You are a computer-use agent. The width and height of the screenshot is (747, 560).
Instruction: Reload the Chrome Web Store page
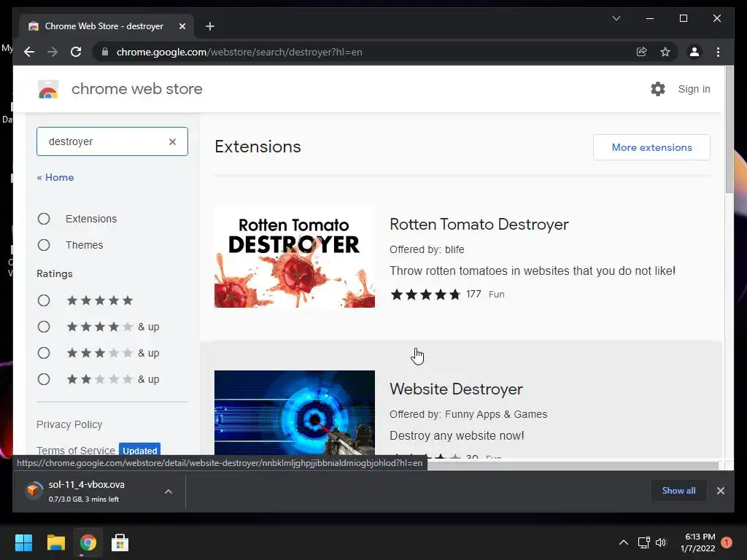(x=76, y=52)
